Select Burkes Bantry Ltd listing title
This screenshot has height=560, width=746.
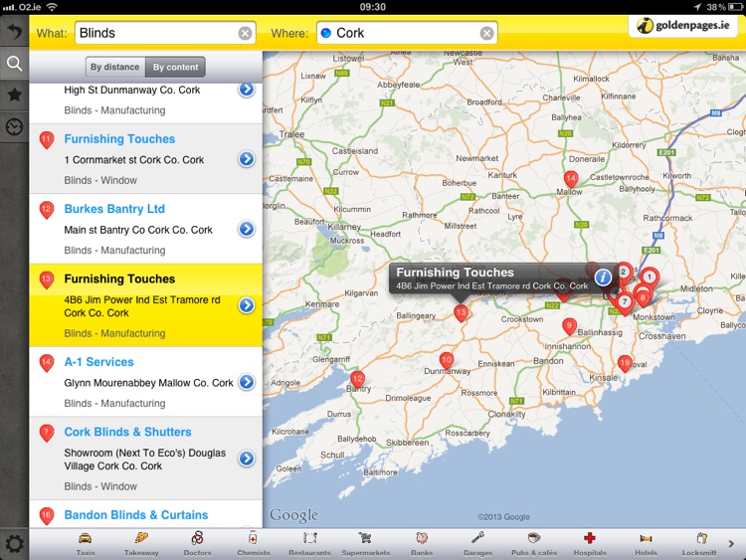(x=114, y=209)
